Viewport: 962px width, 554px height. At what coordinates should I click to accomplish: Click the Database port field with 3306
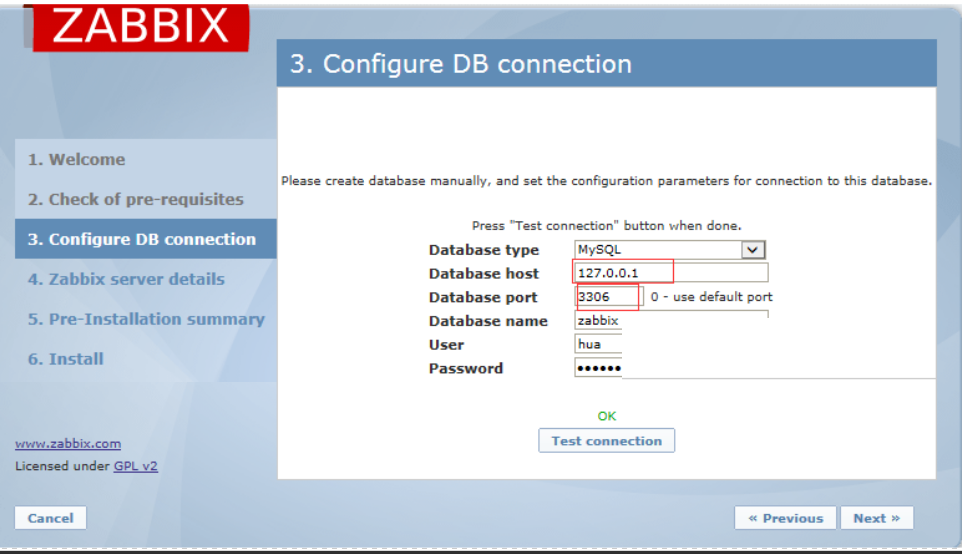tap(609, 297)
